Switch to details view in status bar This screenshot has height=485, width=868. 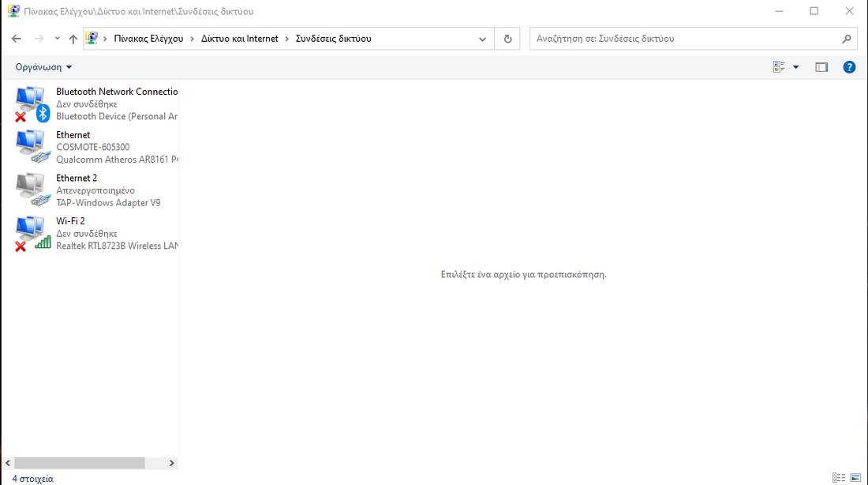pos(838,478)
